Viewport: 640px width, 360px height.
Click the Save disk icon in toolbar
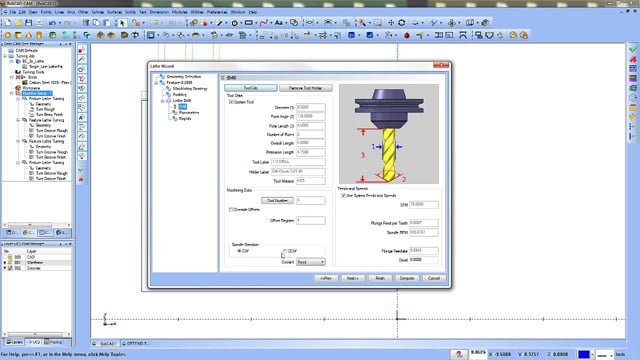(x=29, y=23)
